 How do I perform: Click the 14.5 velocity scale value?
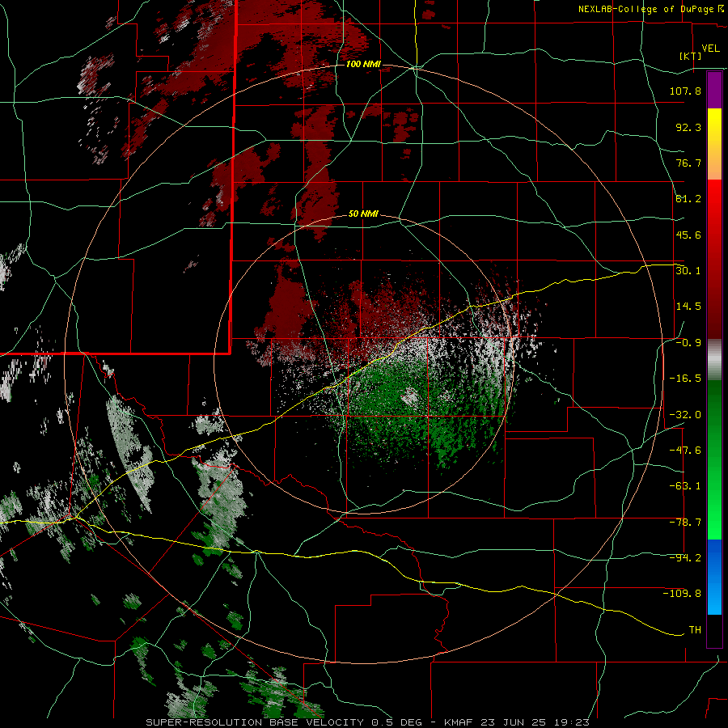coord(688,307)
